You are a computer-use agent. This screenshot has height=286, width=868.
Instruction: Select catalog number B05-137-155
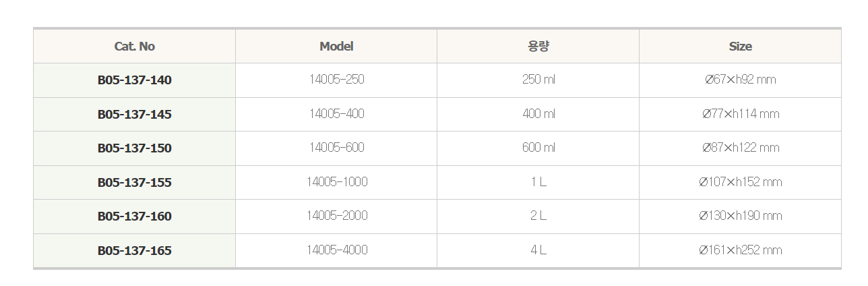pyautogui.click(x=135, y=183)
